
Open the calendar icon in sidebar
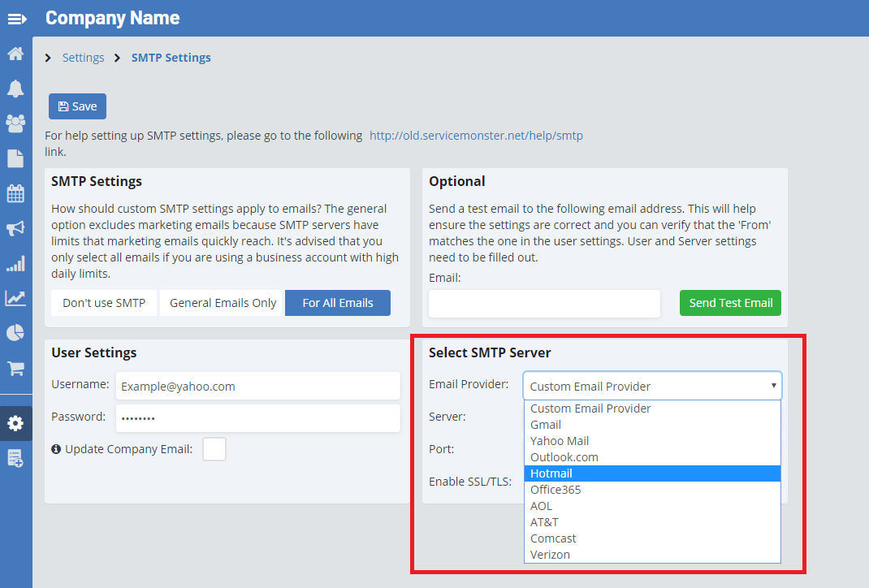point(15,193)
